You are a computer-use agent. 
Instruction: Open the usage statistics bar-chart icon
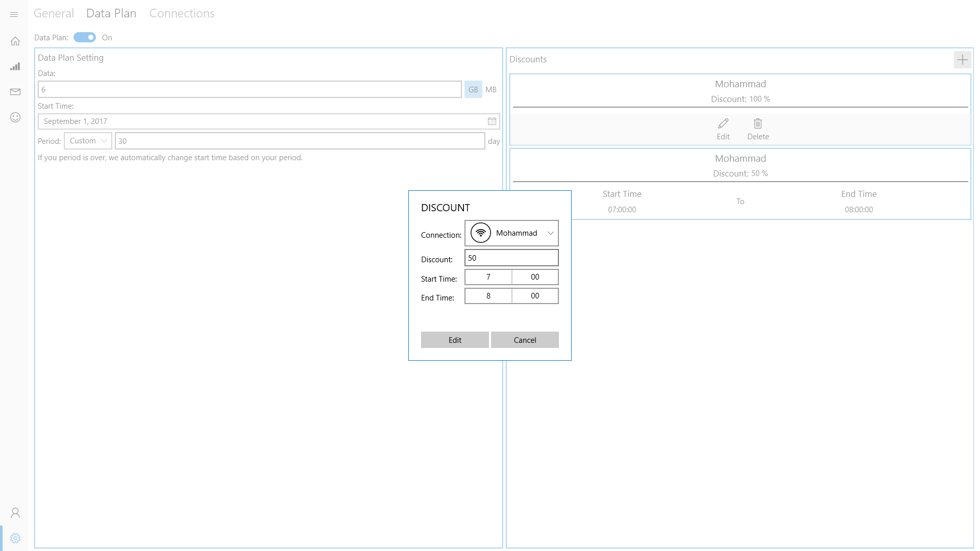(15, 67)
